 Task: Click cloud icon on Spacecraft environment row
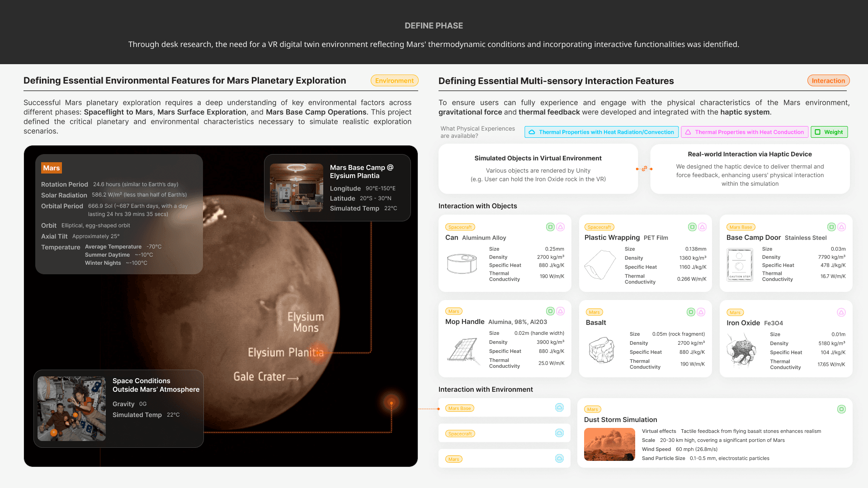pyautogui.click(x=559, y=433)
